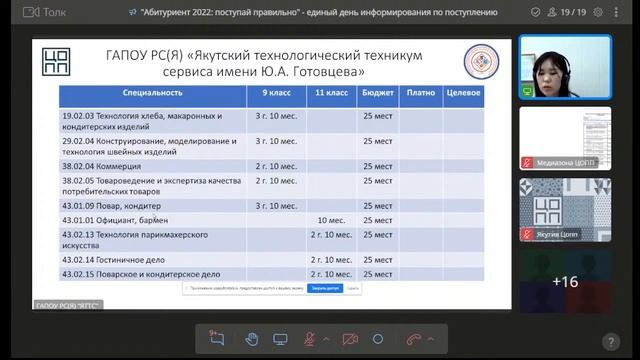Viewport: 640px width, 360px height.
Task: Open the three-dot more menu
Action: [x=616, y=12]
